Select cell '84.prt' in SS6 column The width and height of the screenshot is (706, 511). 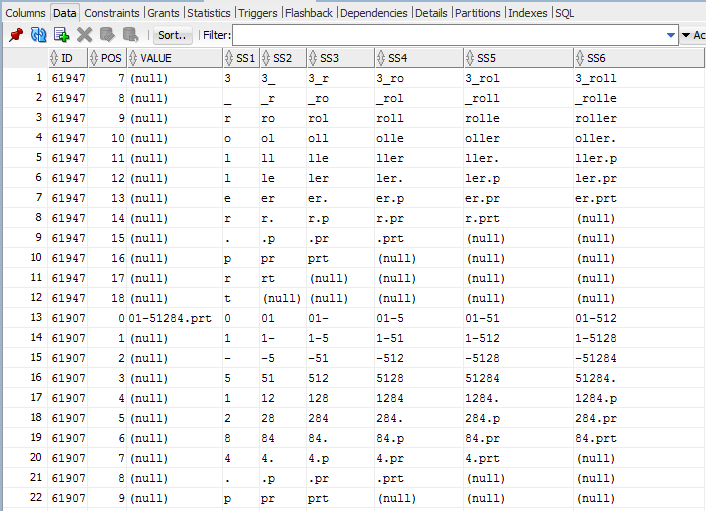[x=639, y=438]
